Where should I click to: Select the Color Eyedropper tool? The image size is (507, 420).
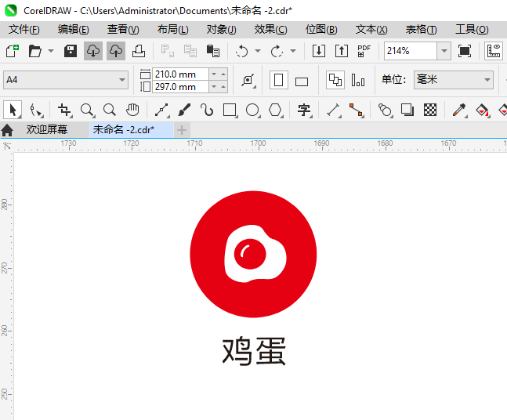point(459,110)
